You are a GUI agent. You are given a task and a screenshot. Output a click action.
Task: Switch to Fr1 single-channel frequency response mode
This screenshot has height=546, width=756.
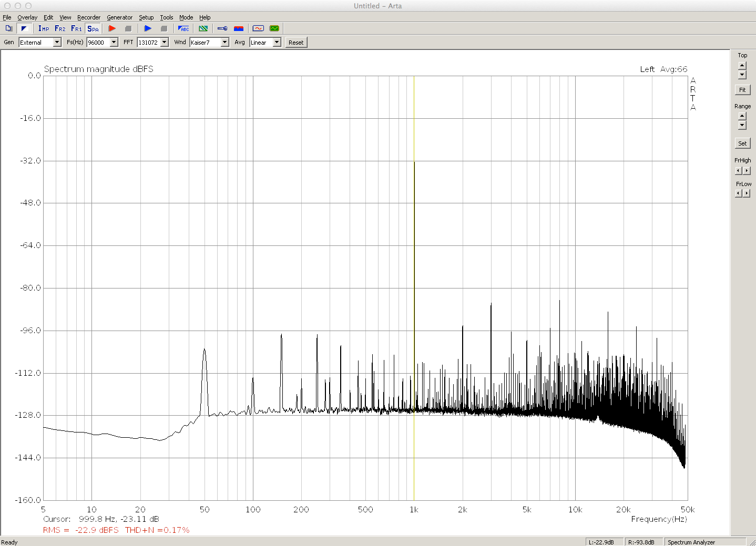click(76, 28)
